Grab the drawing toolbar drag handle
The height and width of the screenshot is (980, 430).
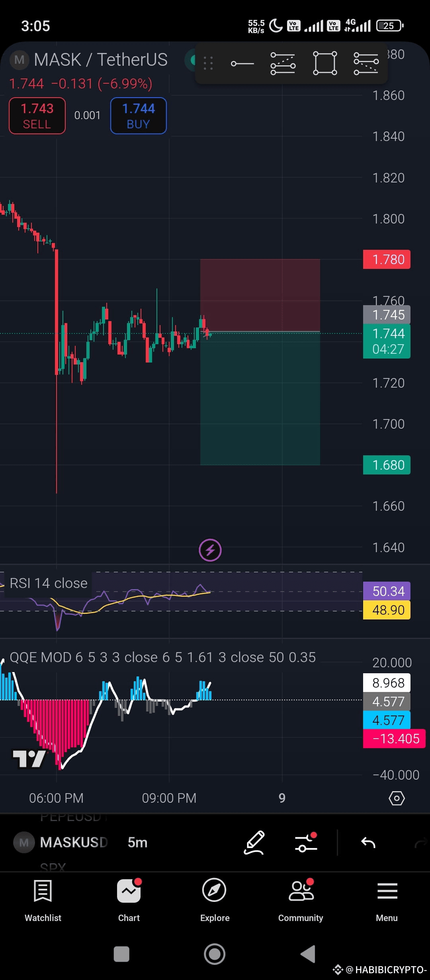(x=208, y=63)
